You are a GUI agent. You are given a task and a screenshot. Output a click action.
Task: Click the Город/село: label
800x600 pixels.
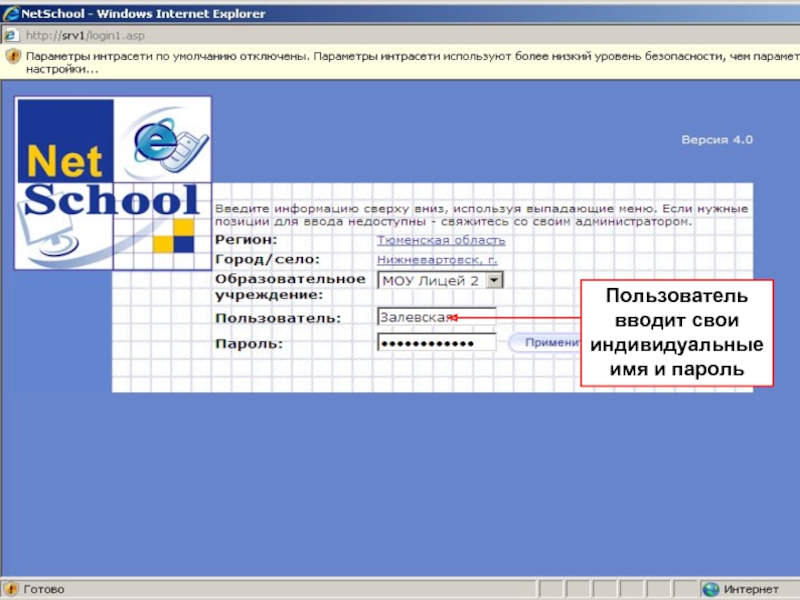267,260
